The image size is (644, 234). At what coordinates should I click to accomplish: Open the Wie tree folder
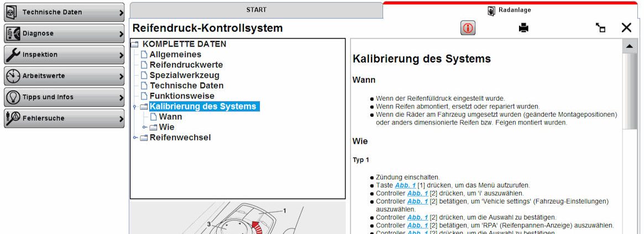(x=167, y=127)
